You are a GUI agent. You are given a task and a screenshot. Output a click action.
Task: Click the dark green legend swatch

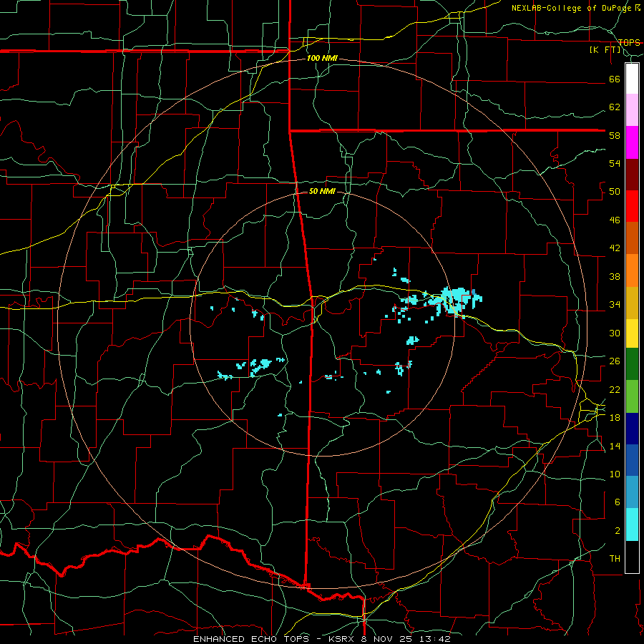pyautogui.click(x=632, y=364)
